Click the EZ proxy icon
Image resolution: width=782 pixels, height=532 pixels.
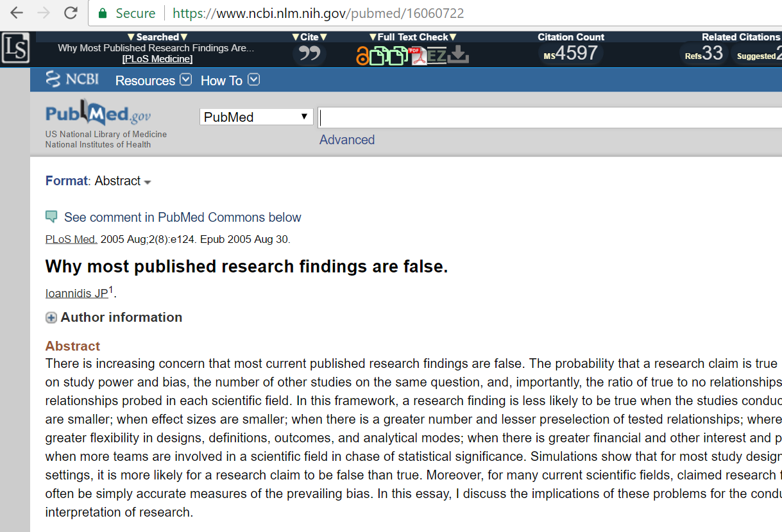pyautogui.click(x=437, y=56)
